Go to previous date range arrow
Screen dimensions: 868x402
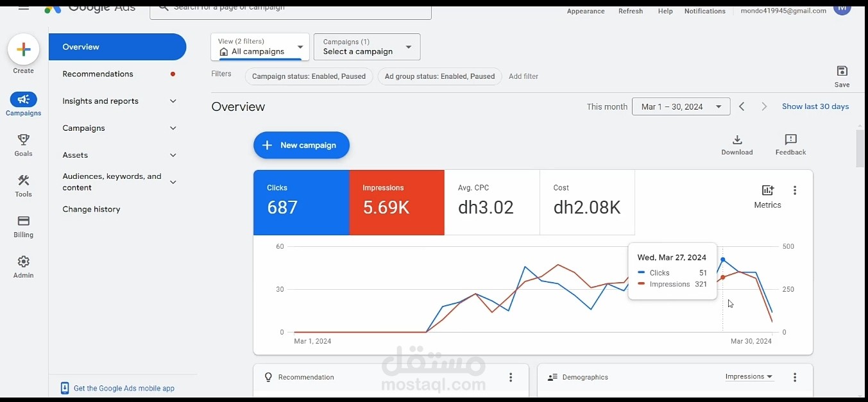742,106
